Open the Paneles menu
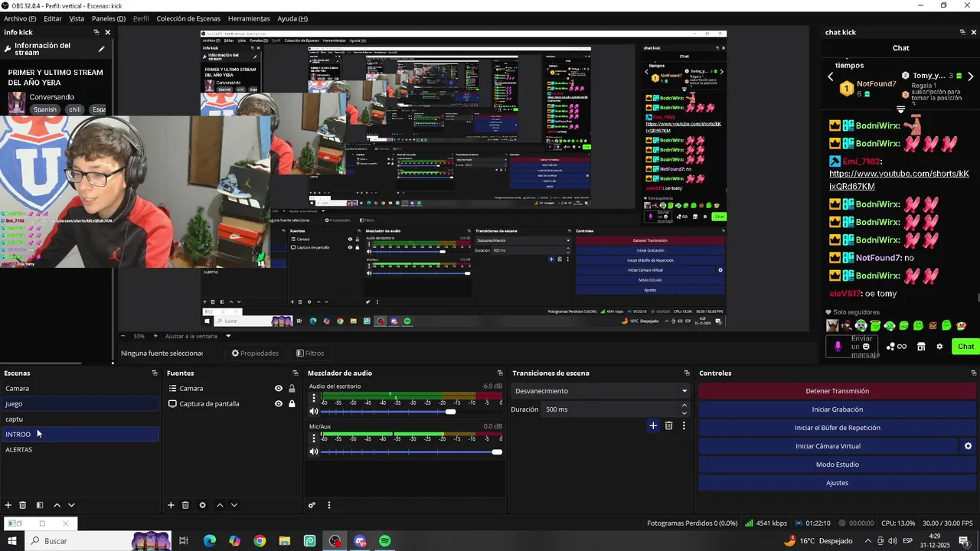This screenshot has width=980, height=551. click(109, 18)
